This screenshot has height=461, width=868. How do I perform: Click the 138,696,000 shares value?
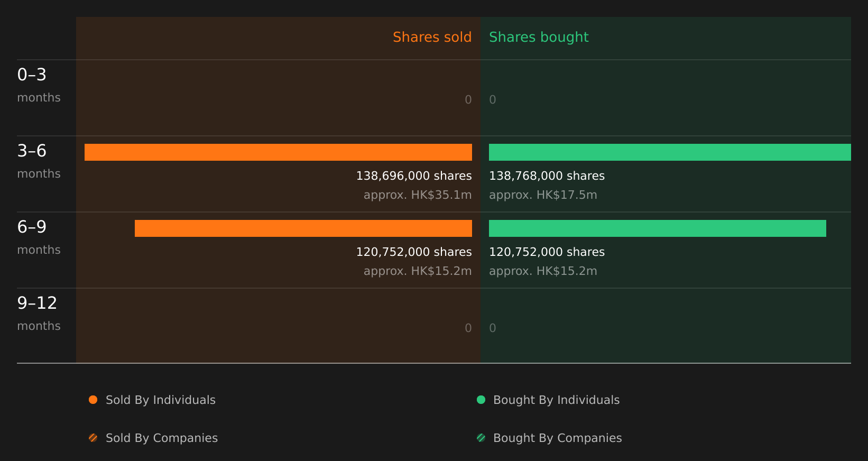pyautogui.click(x=414, y=176)
